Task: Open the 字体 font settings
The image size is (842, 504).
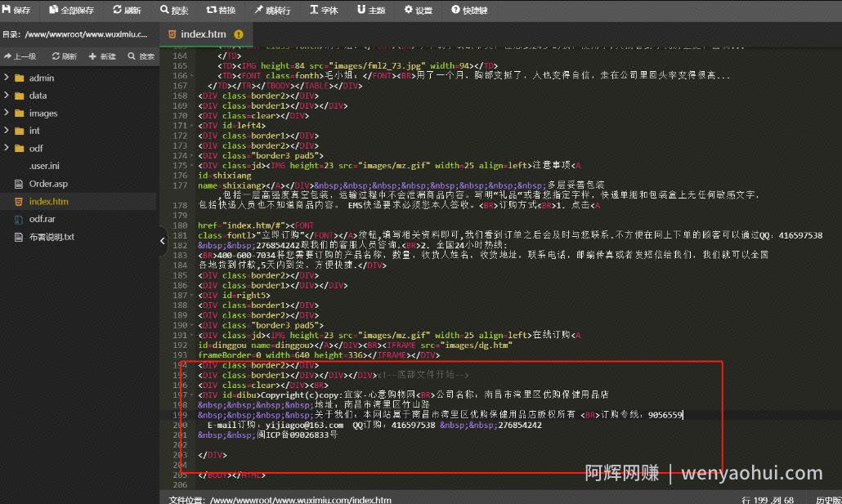Action: coord(324,10)
